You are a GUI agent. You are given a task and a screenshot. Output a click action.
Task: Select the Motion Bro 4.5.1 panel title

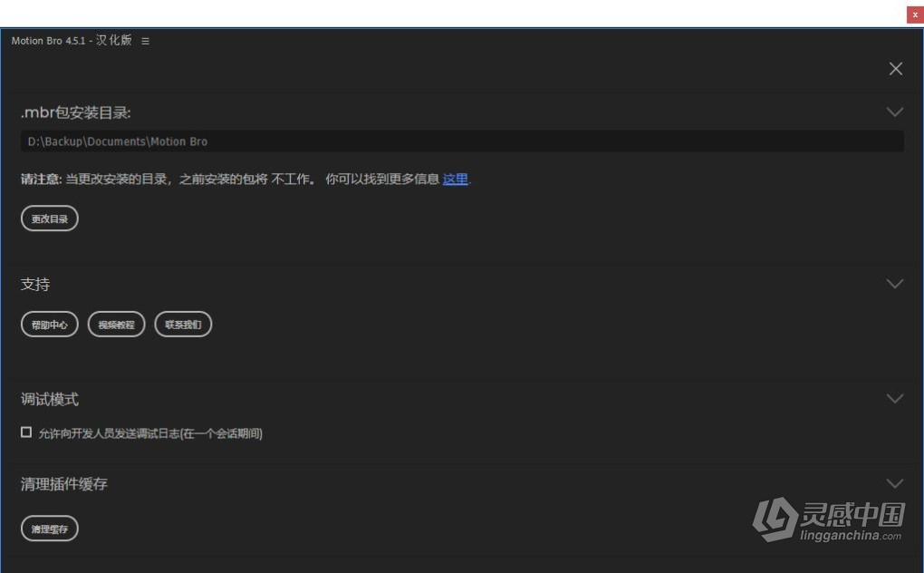click(72, 41)
